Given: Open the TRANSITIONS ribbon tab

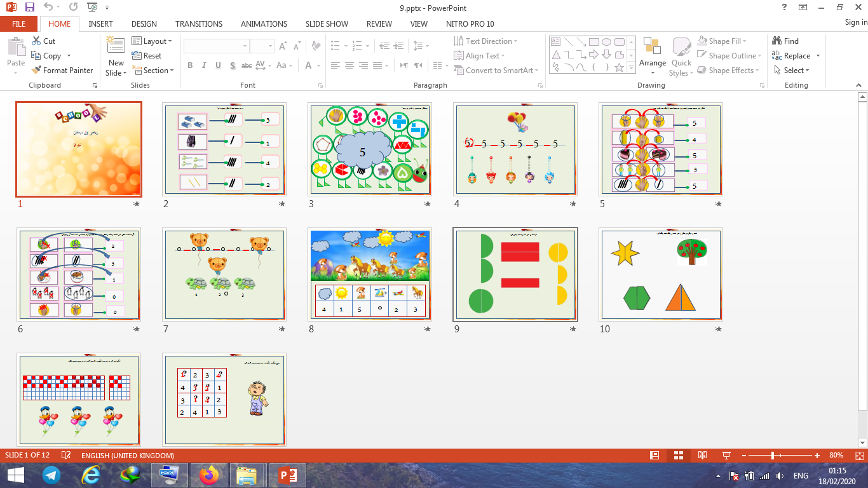Looking at the screenshot, I should point(199,24).
